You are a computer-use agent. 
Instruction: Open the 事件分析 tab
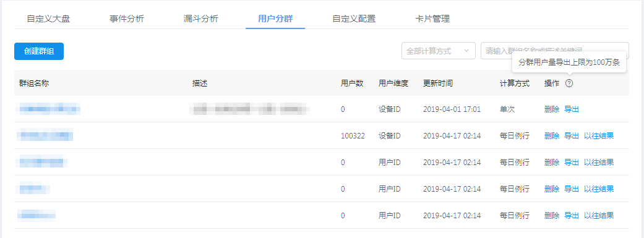coord(127,19)
